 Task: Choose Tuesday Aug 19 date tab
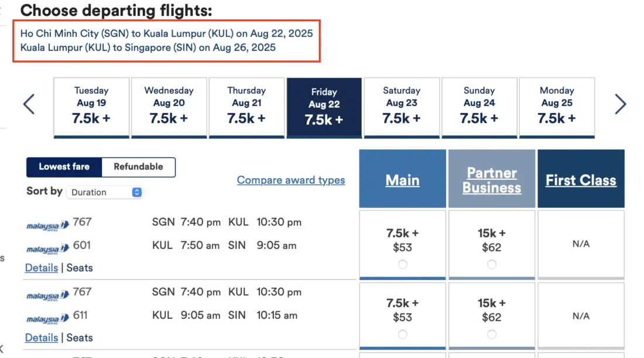91,107
